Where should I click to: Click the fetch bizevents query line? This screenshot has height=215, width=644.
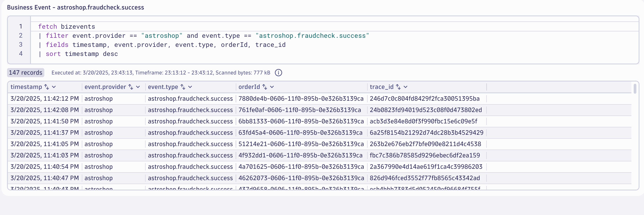point(67,27)
